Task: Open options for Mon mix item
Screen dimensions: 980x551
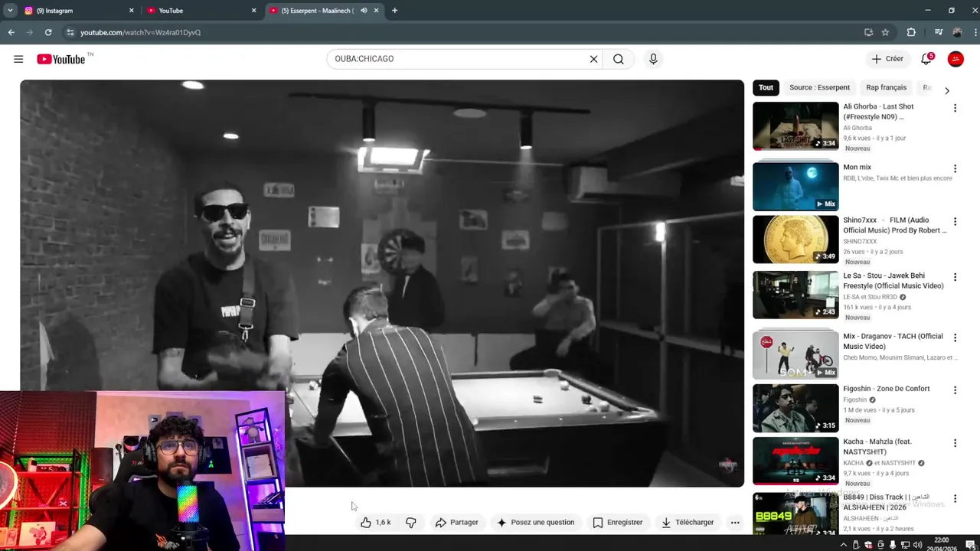Action: [x=955, y=168]
